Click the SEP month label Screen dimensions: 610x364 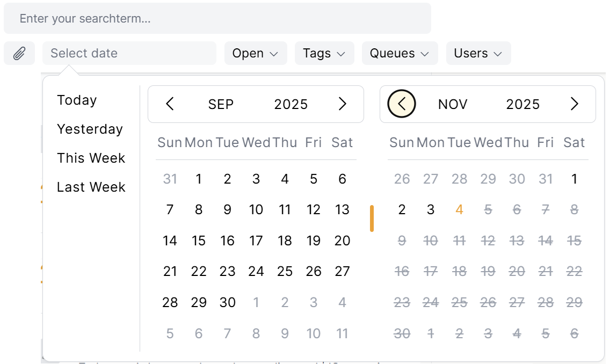coord(221,104)
